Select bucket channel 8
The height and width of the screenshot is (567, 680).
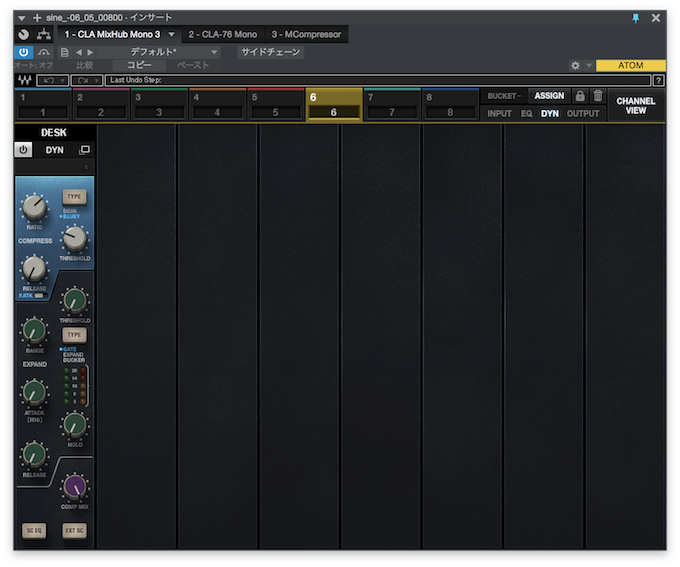(x=450, y=105)
